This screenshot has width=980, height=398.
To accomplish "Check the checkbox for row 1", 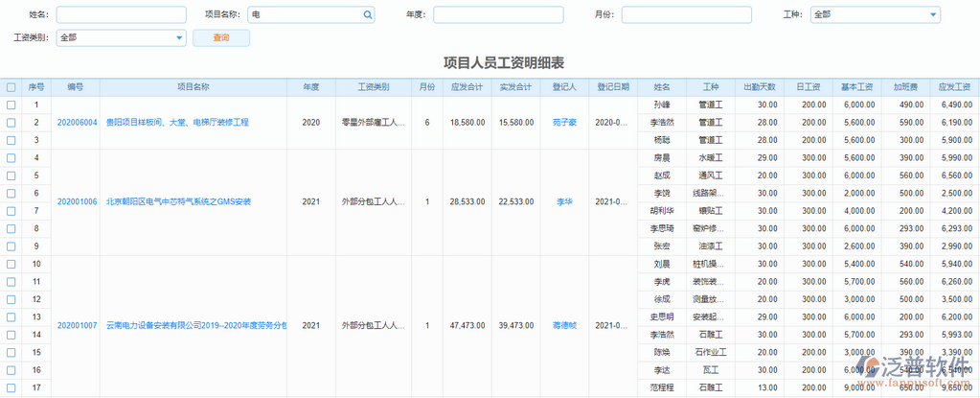I will [11, 105].
